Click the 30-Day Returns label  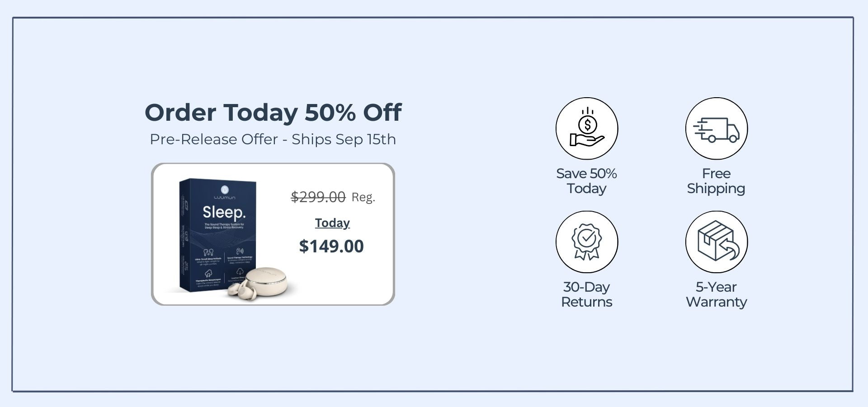pyautogui.click(x=587, y=294)
